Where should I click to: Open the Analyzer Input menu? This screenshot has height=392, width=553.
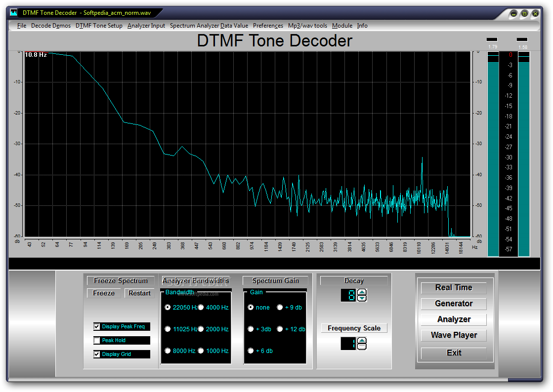pyautogui.click(x=146, y=26)
